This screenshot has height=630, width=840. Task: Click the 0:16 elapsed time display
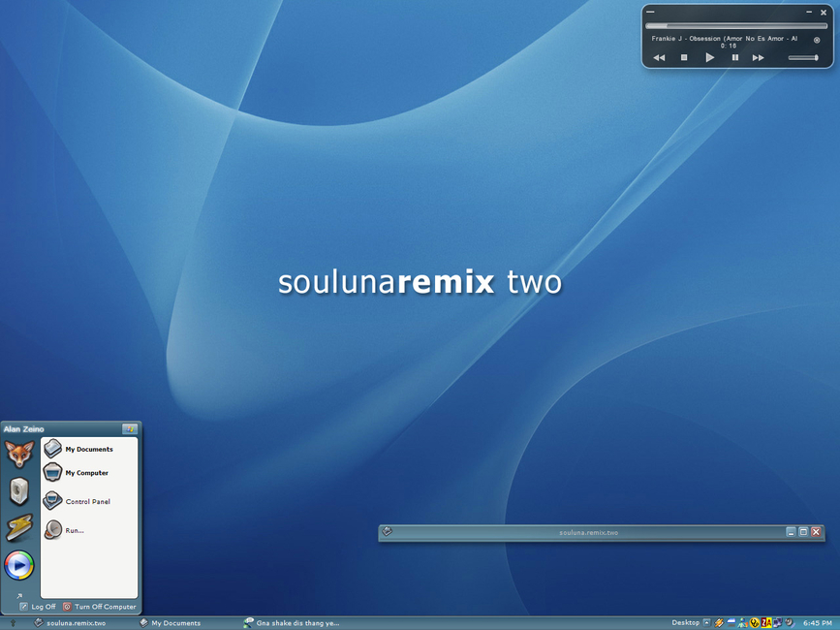coord(729,47)
